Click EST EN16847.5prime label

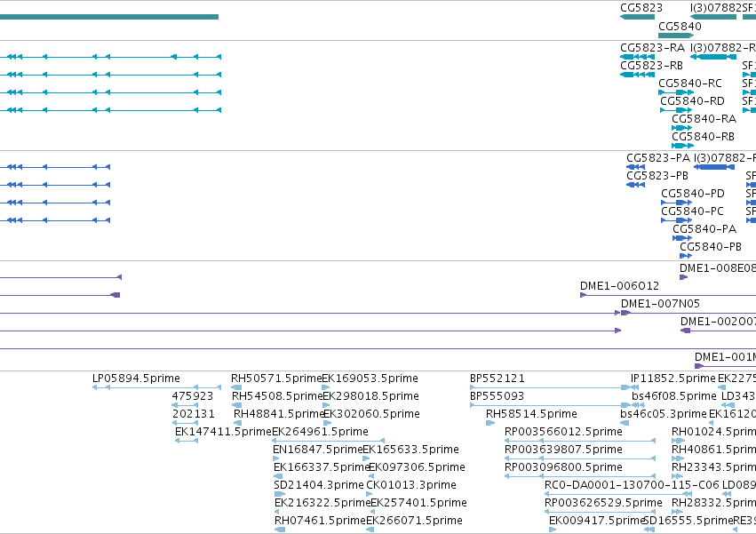[318, 450]
